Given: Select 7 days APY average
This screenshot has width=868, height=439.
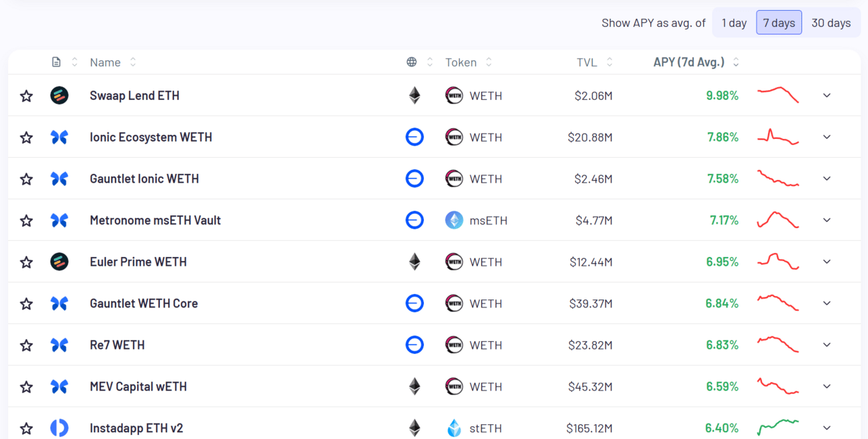Looking at the screenshot, I should (779, 23).
